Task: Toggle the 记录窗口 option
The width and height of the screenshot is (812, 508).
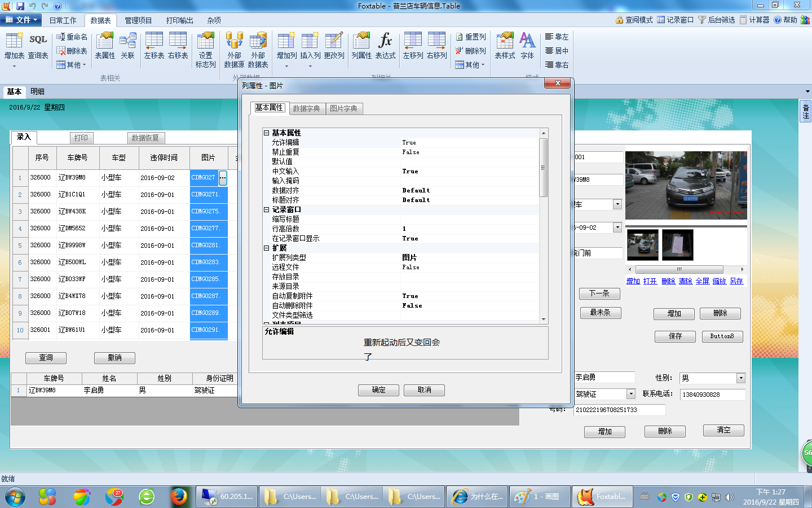Action: pos(676,20)
